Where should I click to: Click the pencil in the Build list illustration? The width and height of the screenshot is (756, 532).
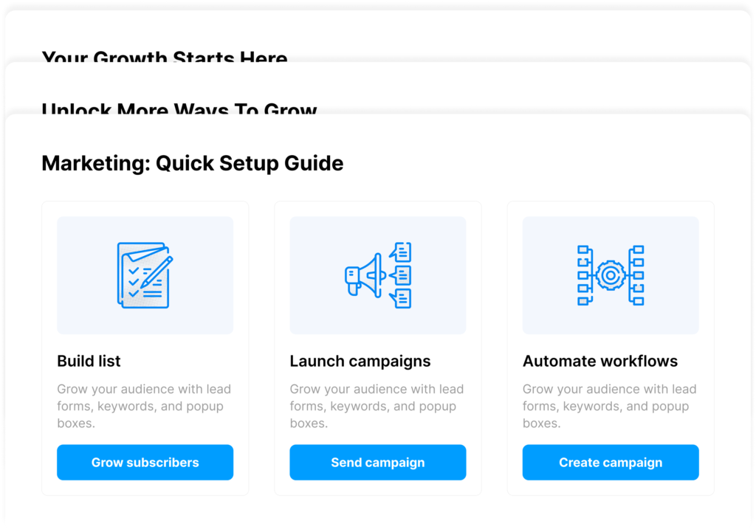point(158,270)
